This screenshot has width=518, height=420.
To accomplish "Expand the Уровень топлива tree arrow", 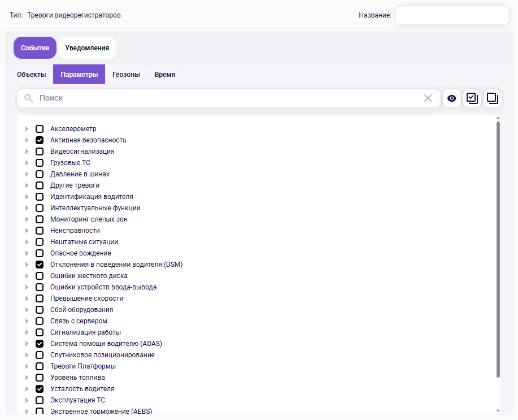I will tap(27, 378).
